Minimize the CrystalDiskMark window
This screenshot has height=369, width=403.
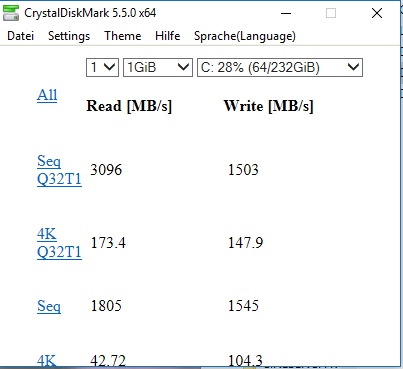286,13
